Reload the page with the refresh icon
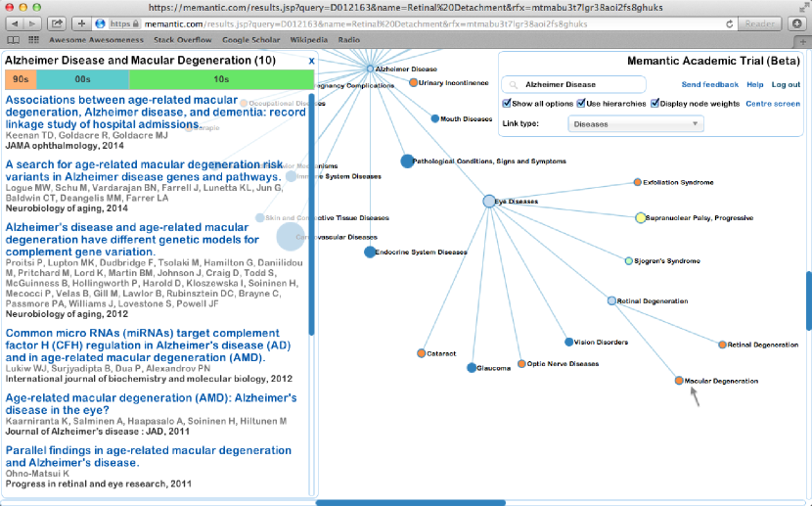This screenshot has height=506, width=812. coord(729,23)
